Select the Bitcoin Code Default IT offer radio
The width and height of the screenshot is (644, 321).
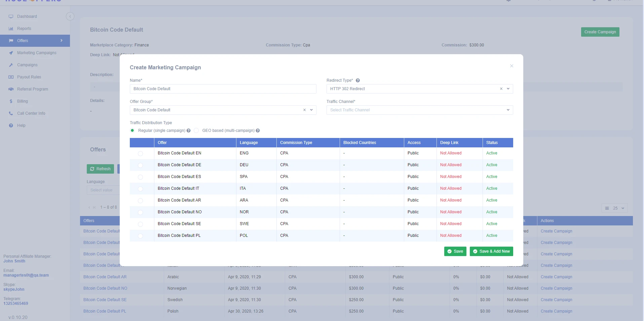(141, 189)
